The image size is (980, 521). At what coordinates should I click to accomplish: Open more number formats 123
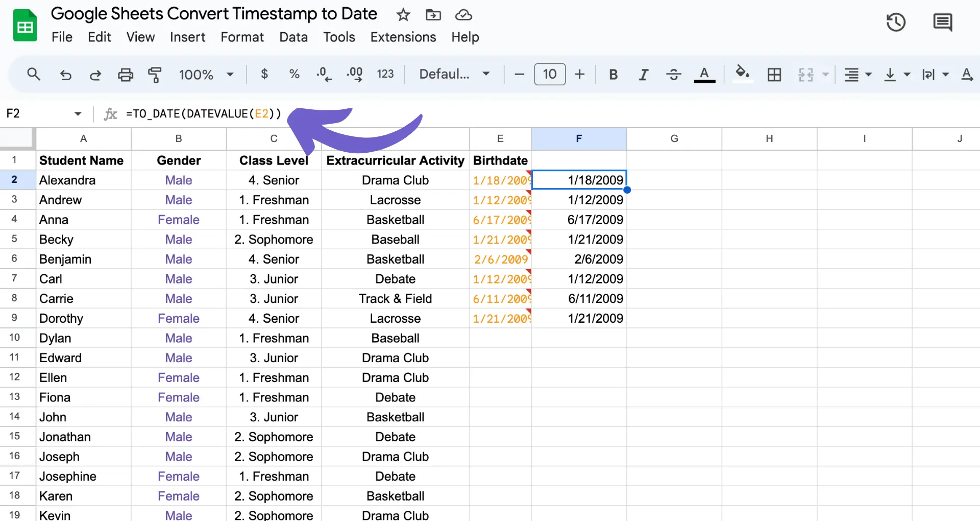click(385, 75)
